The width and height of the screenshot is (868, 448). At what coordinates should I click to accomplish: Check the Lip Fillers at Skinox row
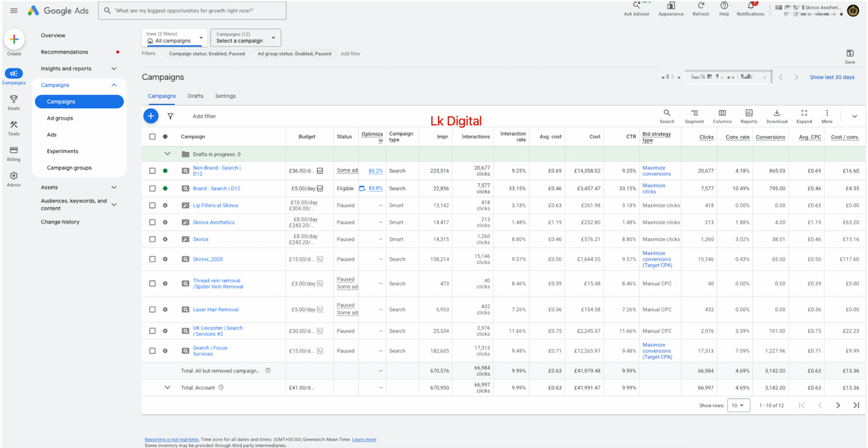[x=152, y=205]
